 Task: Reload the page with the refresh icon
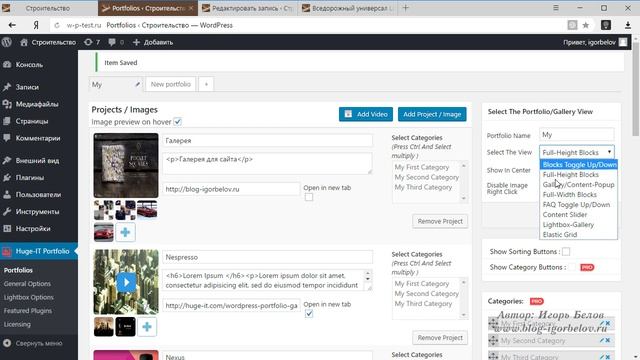tap(57, 25)
